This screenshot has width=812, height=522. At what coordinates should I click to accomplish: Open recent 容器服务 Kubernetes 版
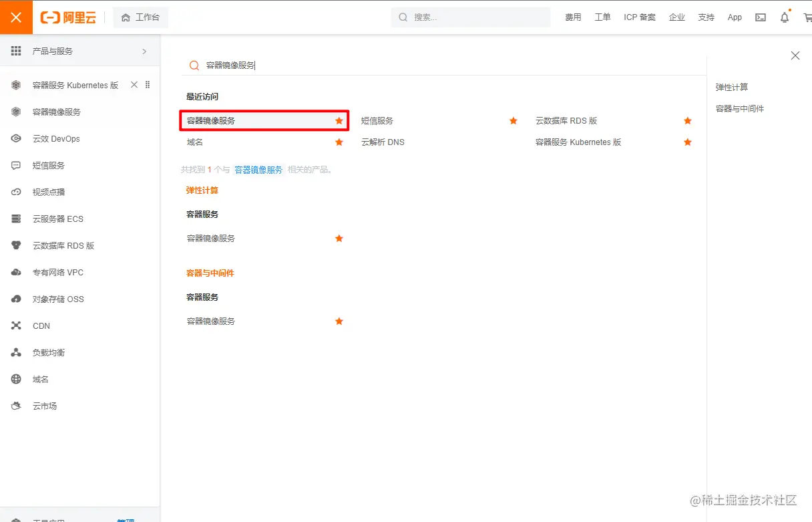(x=578, y=142)
